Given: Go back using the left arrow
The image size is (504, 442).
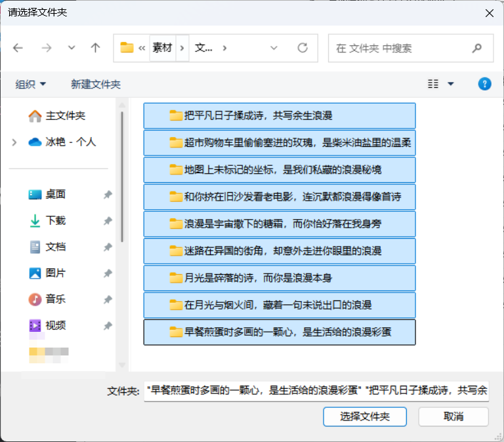Looking at the screenshot, I should pos(18,48).
